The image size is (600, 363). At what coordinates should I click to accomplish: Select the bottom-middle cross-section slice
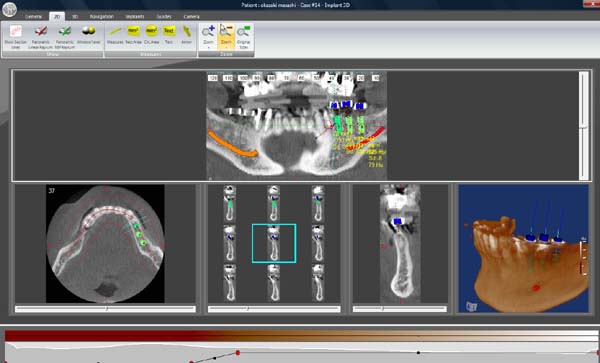[x=274, y=283]
